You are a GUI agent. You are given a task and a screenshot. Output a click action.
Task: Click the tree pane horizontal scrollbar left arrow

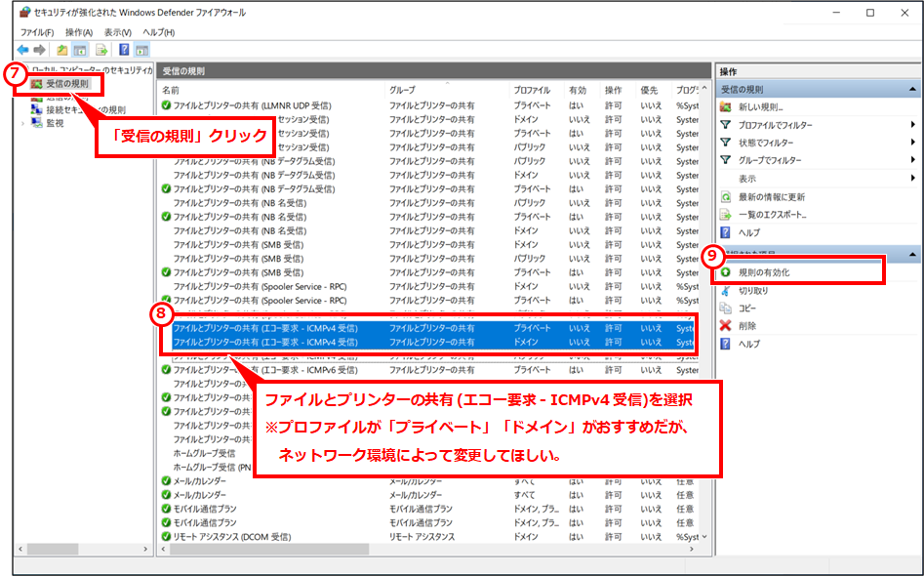click(20, 549)
